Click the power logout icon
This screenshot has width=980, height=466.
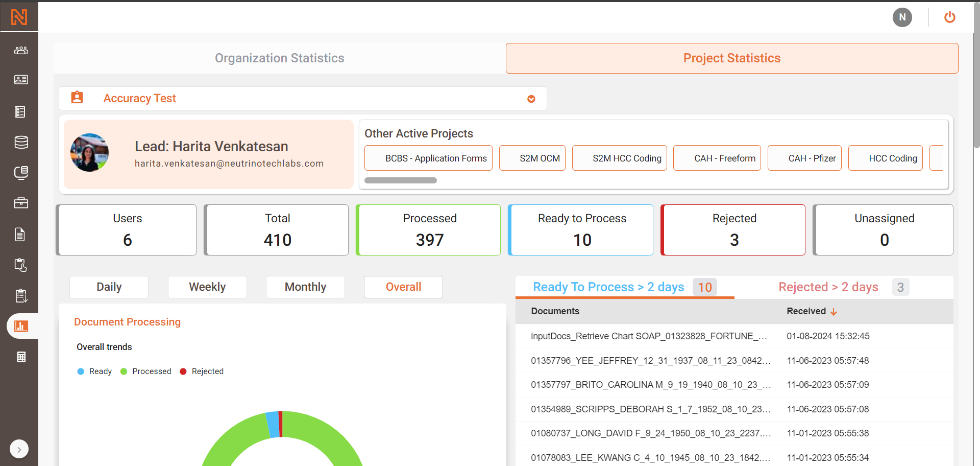(949, 17)
